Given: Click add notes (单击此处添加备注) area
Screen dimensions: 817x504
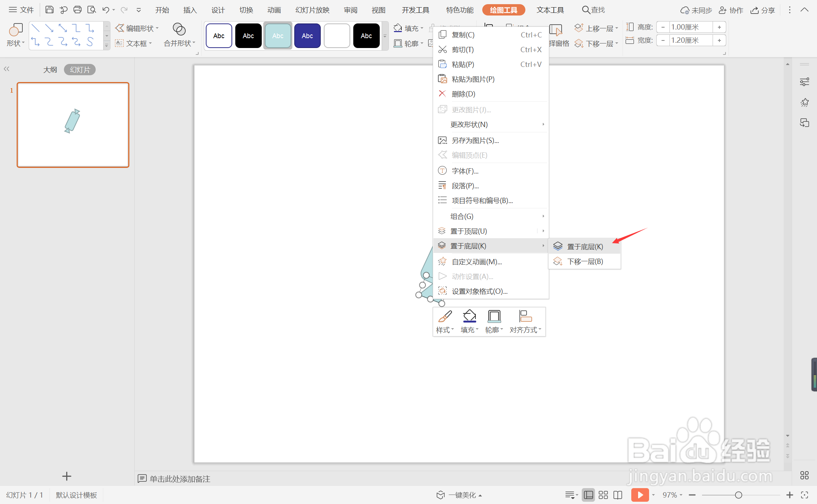Looking at the screenshot, I should coord(180,479).
